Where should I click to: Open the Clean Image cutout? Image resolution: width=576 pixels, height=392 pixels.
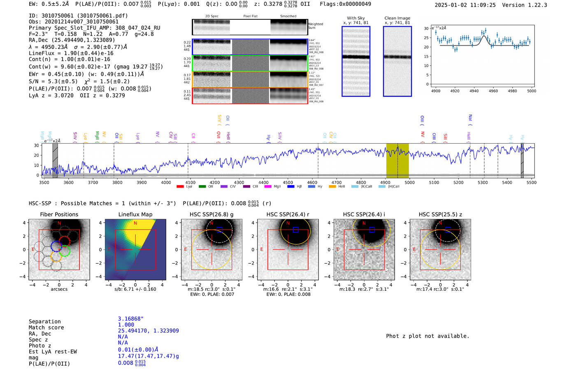coord(397,61)
